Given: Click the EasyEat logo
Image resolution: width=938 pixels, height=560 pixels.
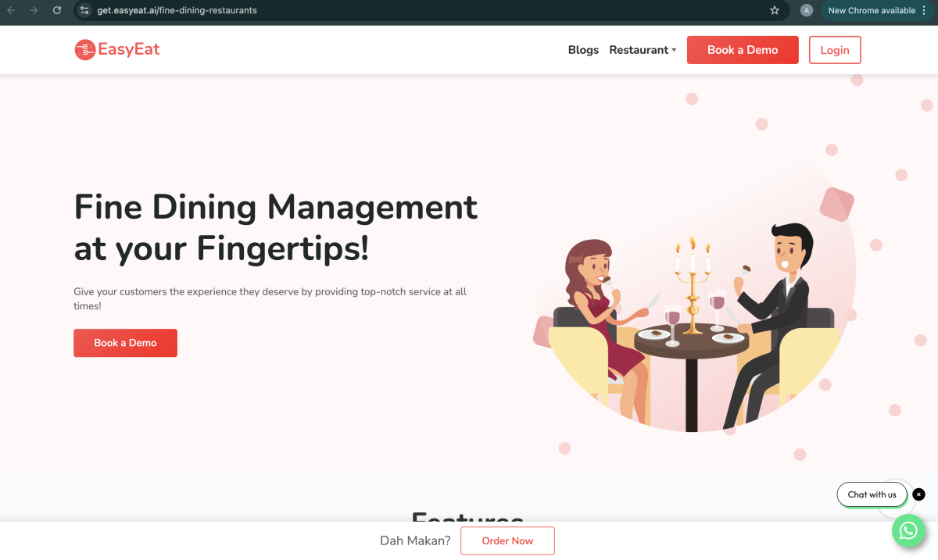Looking at the screenshot, I should [117, 50].
